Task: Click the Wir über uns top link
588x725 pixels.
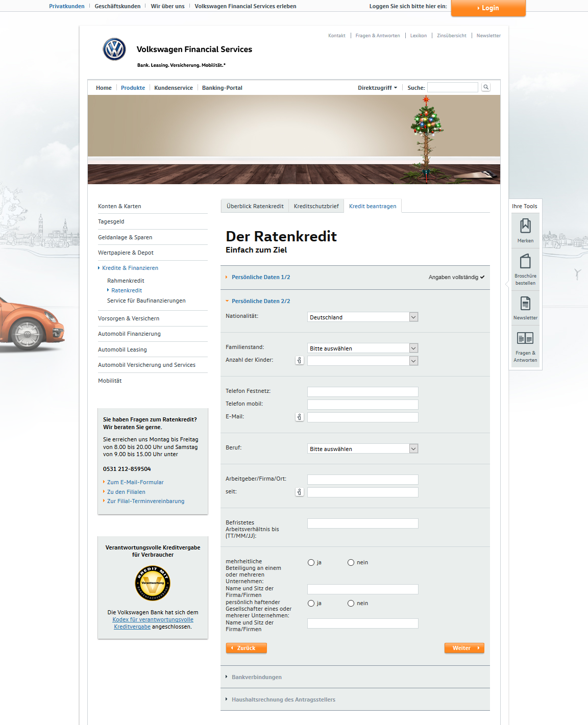Action: point(167,6)
